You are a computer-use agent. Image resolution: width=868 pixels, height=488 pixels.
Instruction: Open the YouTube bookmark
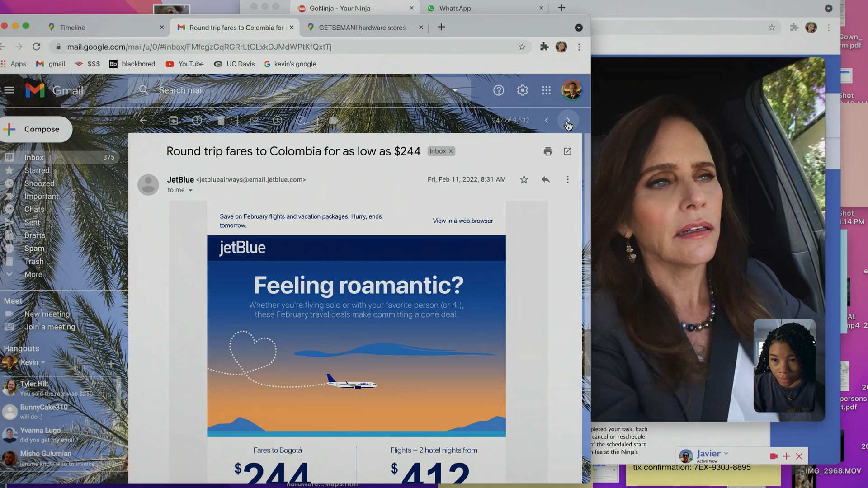click(184, 64)
